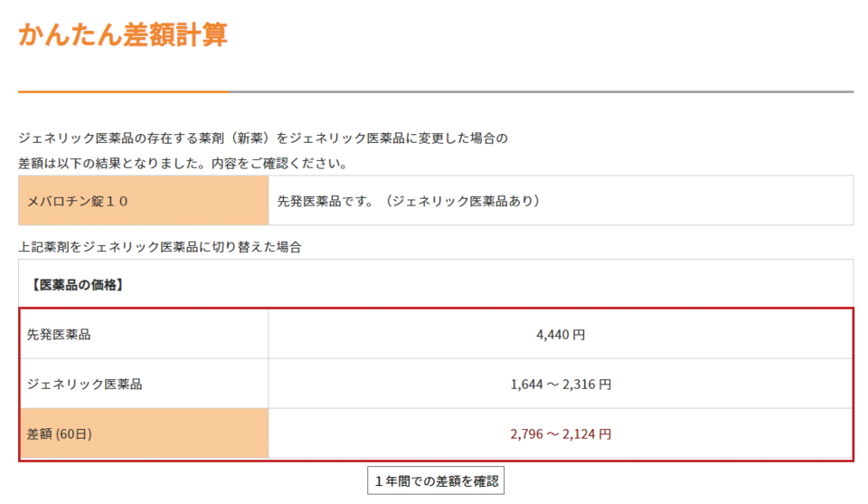Click the orange underline beneath the heading
This screenshot has width=868, height=504.
coord(123,91)
